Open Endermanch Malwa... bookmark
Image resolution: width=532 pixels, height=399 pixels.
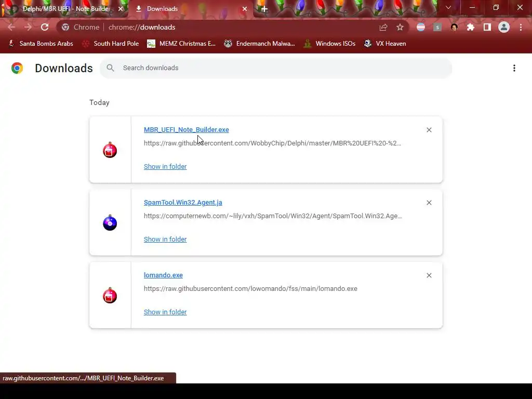[260, 44]
